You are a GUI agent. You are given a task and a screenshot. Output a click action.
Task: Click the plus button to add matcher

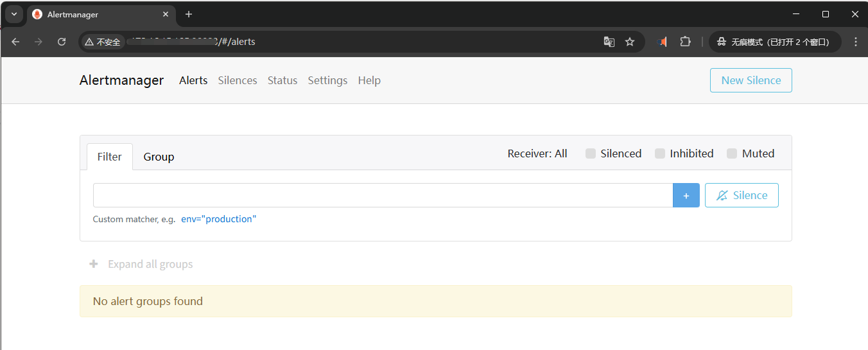click(686, 195)
